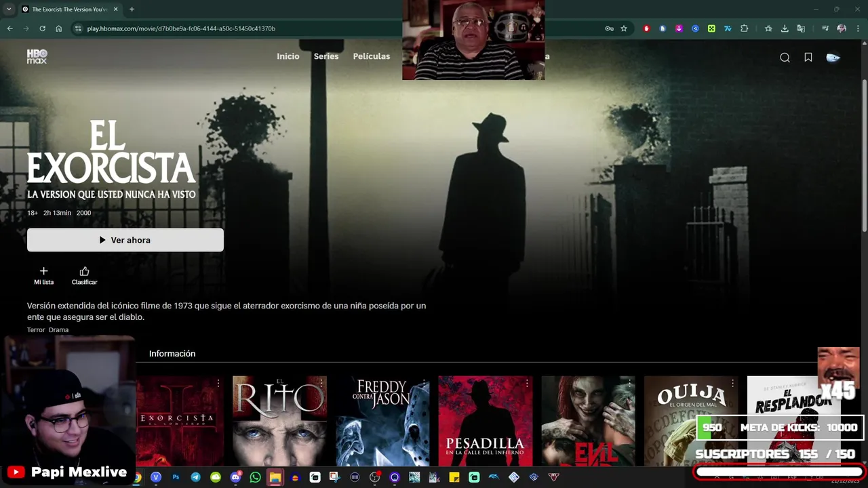Open the red ad-blocker hand extension
The height and width of the screenshot is (488, 868).
click(646, 28)
